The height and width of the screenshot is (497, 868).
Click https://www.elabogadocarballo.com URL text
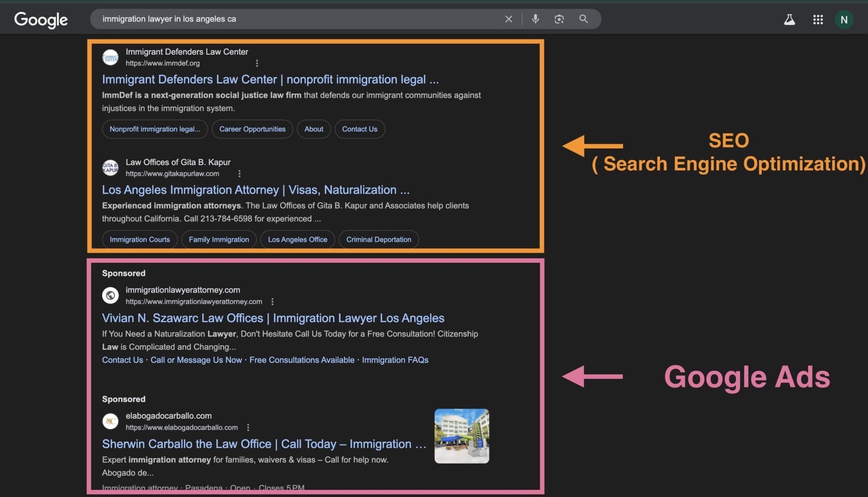tap(182, 427)
